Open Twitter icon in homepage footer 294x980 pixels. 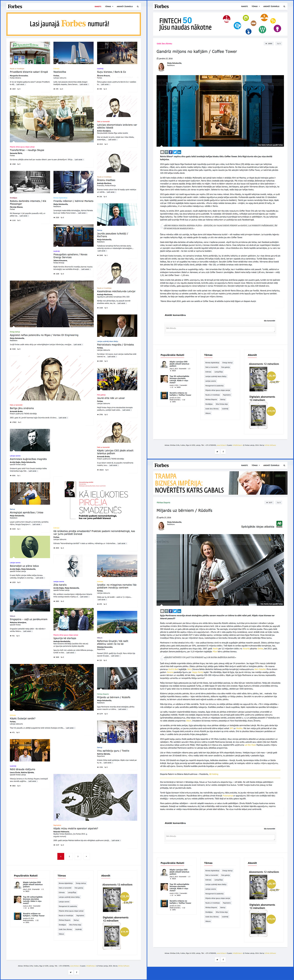(71, 972)
